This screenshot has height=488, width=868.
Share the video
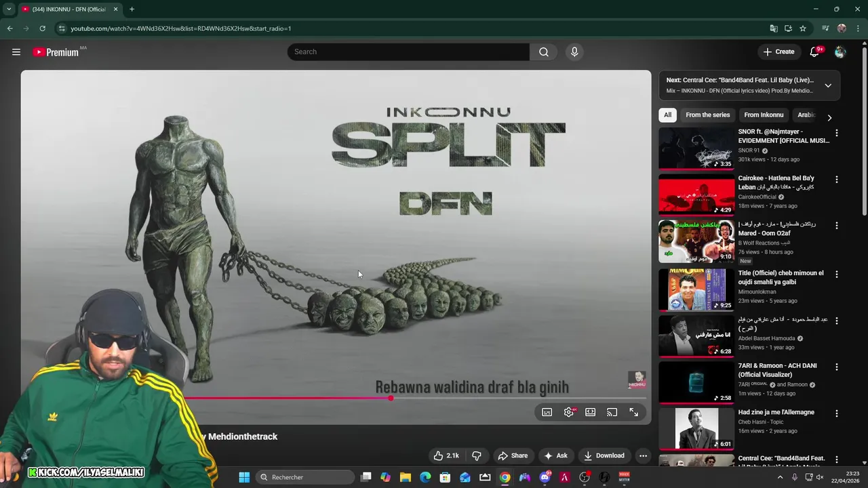[x=513, y=455]
